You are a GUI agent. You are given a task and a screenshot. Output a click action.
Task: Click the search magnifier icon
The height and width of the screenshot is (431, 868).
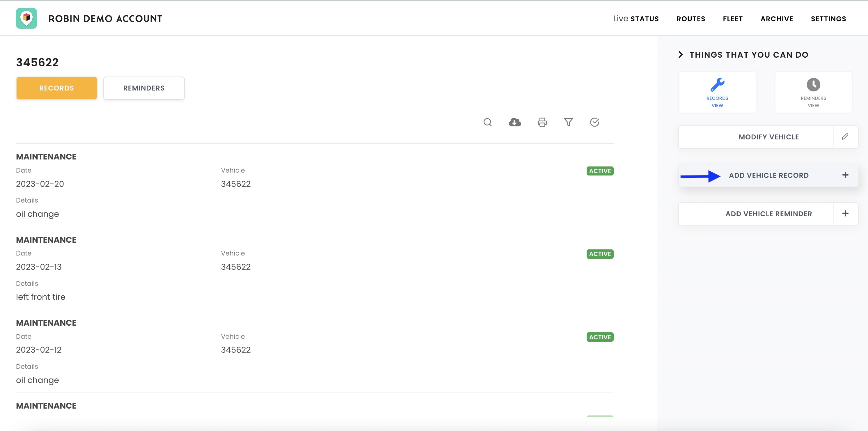tap(488, 122)
